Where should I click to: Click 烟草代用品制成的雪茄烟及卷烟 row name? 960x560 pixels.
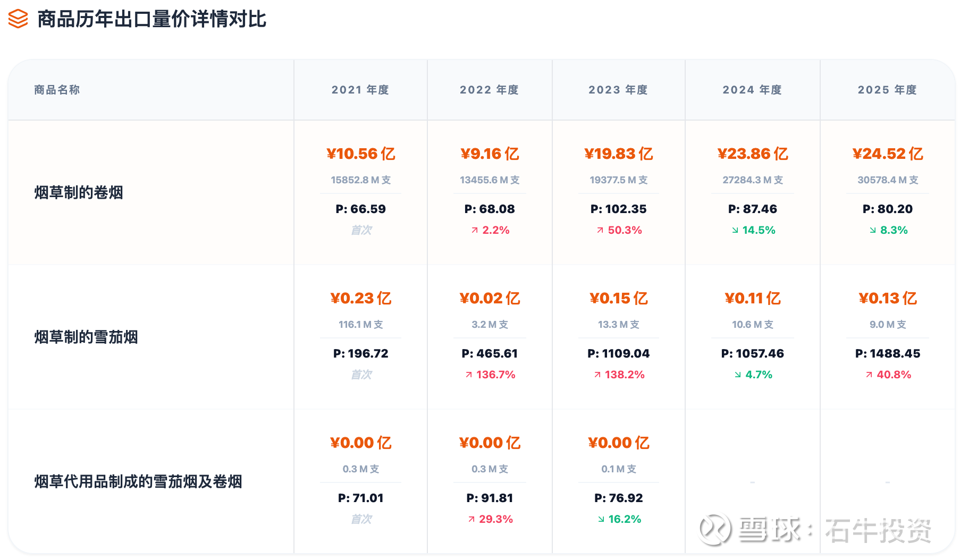pyautogui.click(x=138, y=481)
